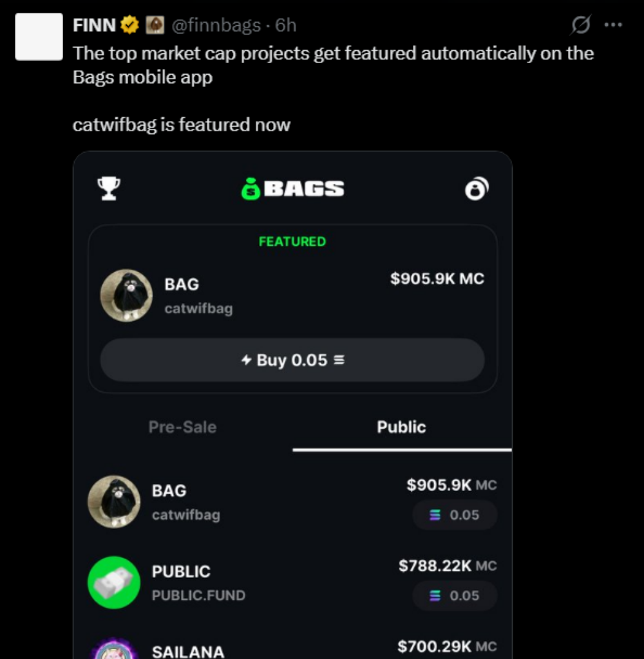Viewport: 644px width, 659px height.
Task: Click the BAG catwifbag list avatar
Action: [114, 502]
